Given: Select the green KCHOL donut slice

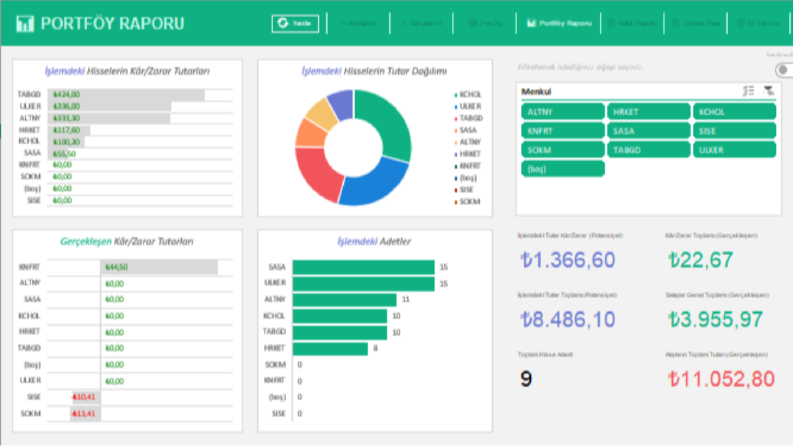Looking at the screenshot, I should tap(389, 122).
